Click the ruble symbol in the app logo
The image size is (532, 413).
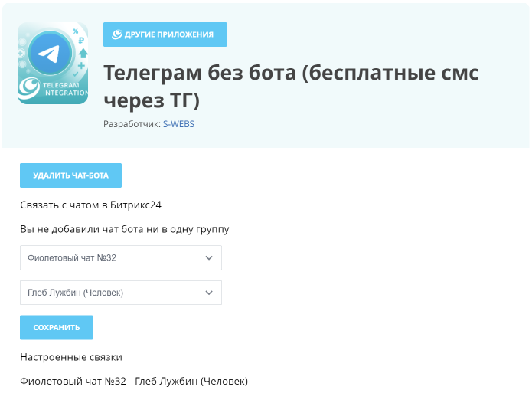coord(80,41)
